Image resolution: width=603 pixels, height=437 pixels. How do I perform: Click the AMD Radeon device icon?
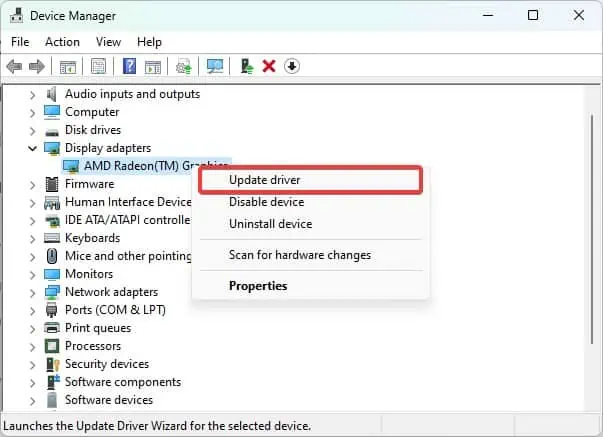coord(71,166)
